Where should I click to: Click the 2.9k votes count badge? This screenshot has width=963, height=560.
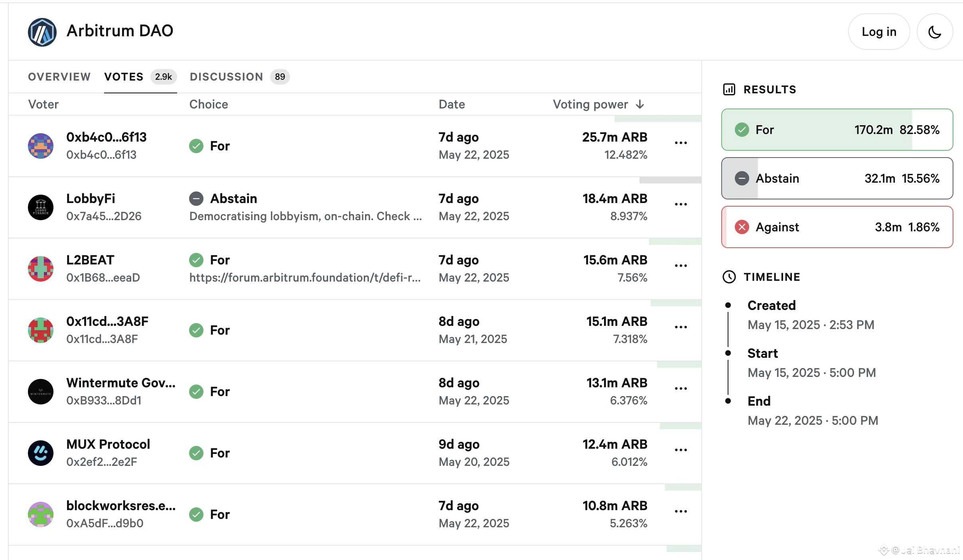click(x=164, y=77)
